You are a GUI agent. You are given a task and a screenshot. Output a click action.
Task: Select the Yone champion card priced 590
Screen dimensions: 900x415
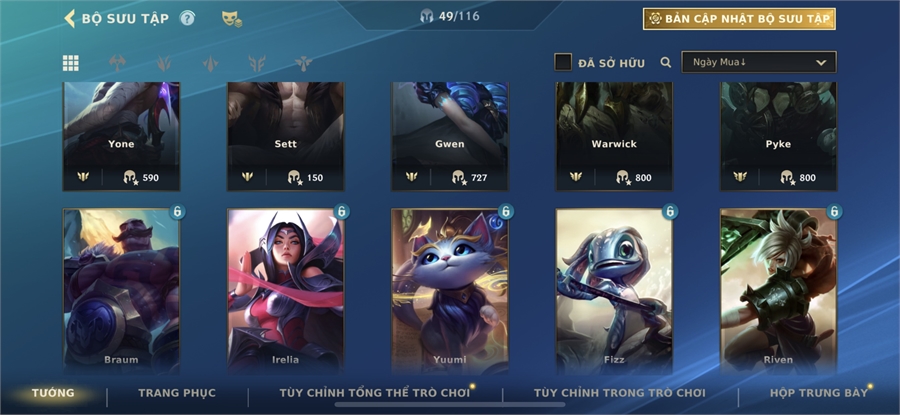click(121, 136)
